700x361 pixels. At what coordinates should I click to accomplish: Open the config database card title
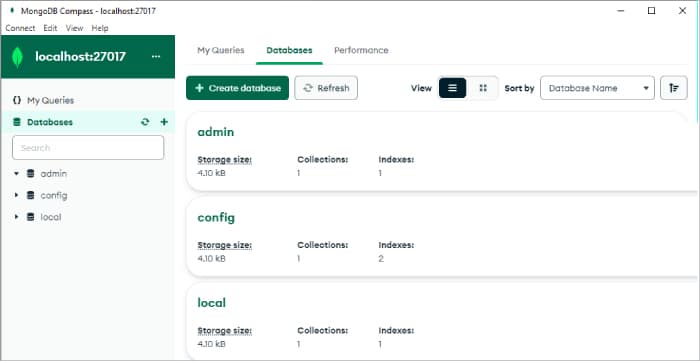tap(216, 218)
